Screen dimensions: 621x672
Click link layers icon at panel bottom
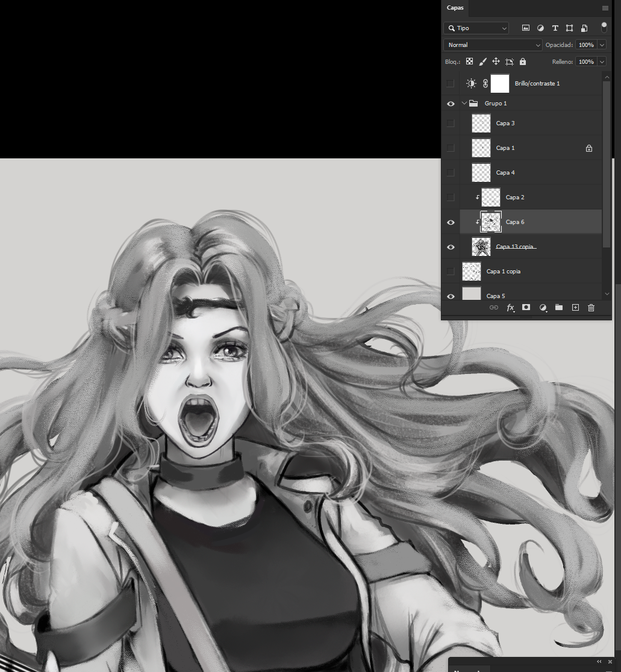(x=494, y=307)
